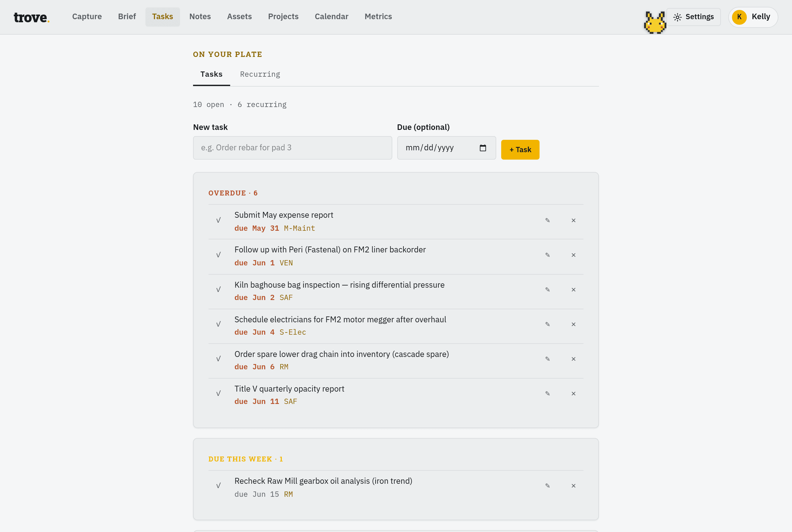Delete the Title V quarterly opacity report task
The height and width of the screenshot is (532, 792).
574,393
